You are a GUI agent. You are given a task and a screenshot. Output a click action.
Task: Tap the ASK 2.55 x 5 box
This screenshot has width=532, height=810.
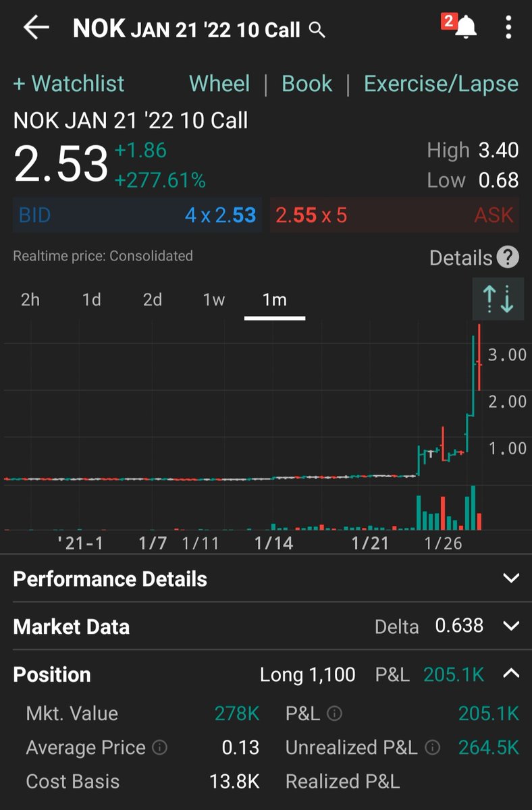click(x=395, y=215)
